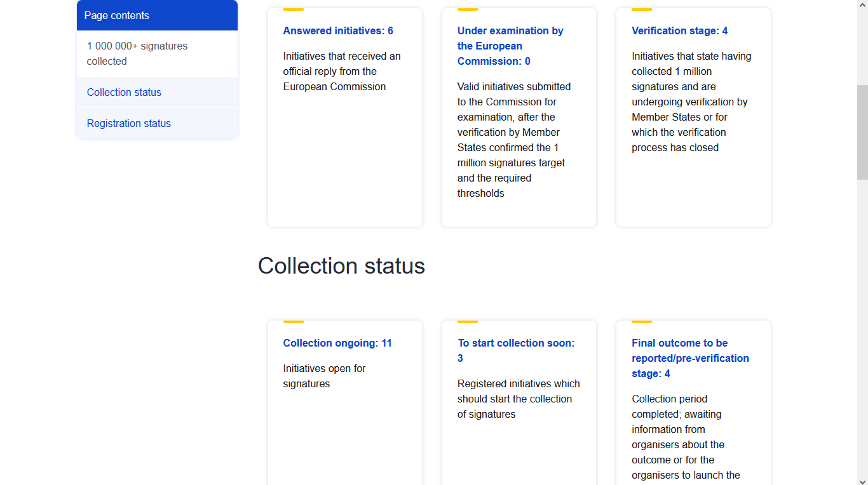
Task: Click 'Registered initiatives which should start' description
Action: click(x=519, y=399)
